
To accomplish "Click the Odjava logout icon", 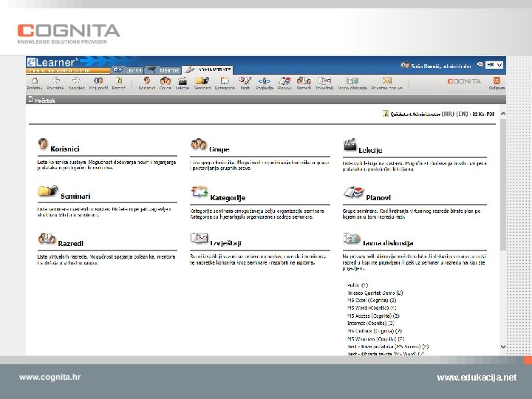I will click(x=497, y=81).
